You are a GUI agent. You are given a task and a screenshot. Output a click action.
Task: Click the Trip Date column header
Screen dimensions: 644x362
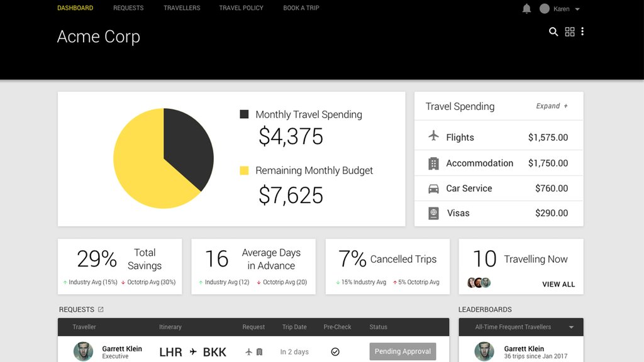coord(294,327)
